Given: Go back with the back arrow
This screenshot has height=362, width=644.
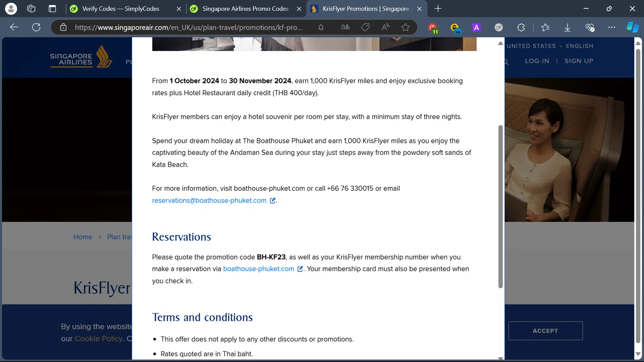Looking at the screenshot, I should click(x=14, y=27).
